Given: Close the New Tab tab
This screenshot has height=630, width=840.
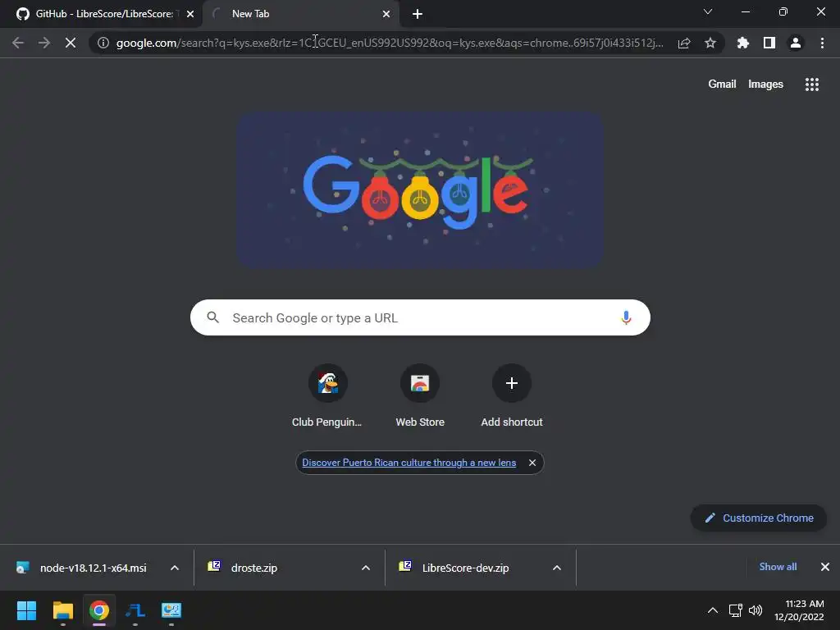Looking at the screenshot, I should pyautogui.click(x=386, y=14).
